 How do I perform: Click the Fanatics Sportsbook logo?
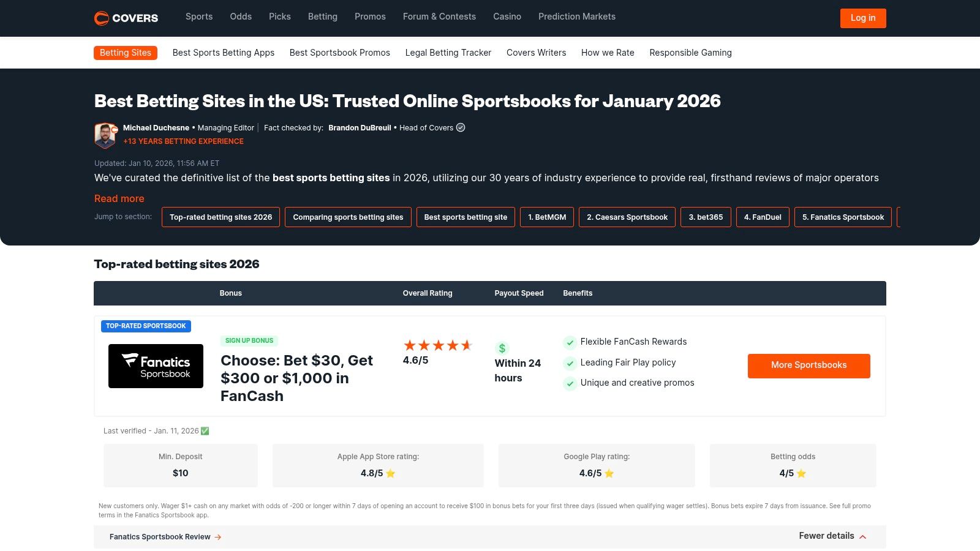click(x=156, y=365)
